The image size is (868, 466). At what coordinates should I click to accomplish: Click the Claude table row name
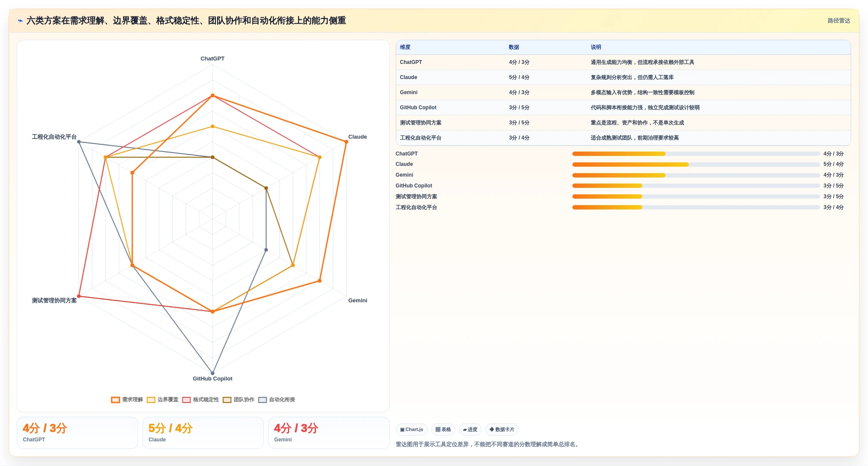tap(408, 77)
